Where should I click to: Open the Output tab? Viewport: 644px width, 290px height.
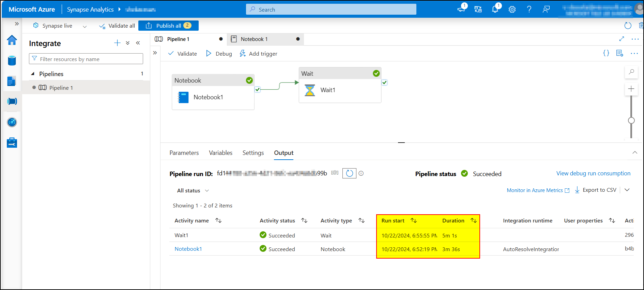click(x=284, y=153)
